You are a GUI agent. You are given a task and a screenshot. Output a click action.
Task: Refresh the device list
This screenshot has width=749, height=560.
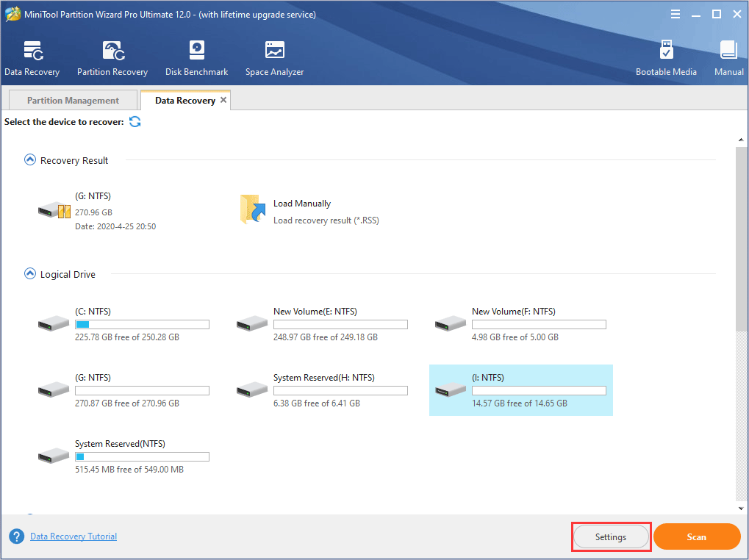[135, 122]
